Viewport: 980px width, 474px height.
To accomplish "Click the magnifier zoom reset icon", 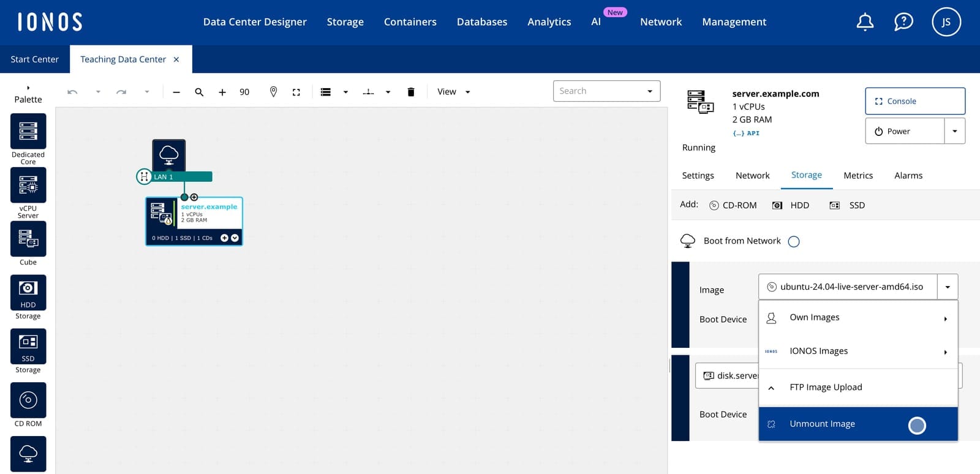I will (199, 92).
